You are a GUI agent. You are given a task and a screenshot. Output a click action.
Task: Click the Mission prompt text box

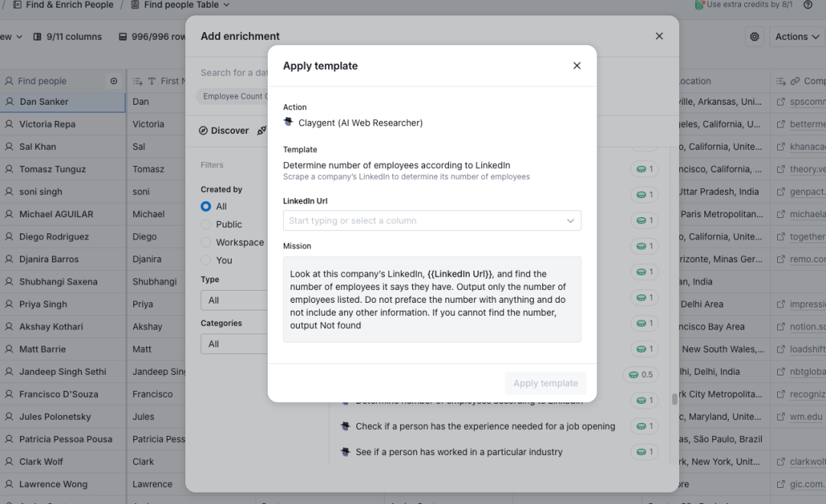[431, 299]
